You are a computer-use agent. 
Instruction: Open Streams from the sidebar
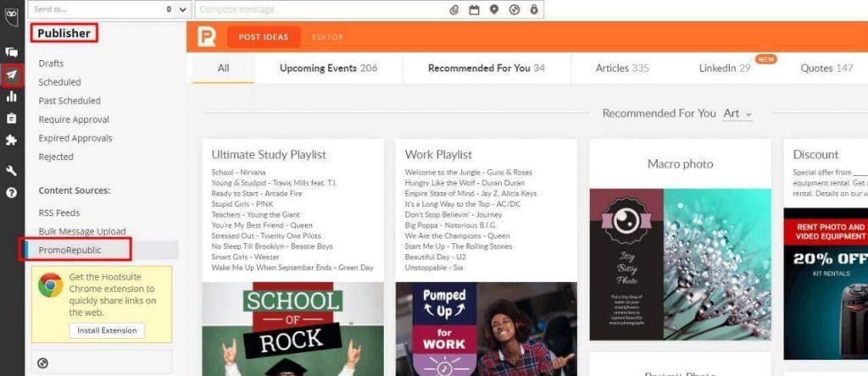click(12, 53)
